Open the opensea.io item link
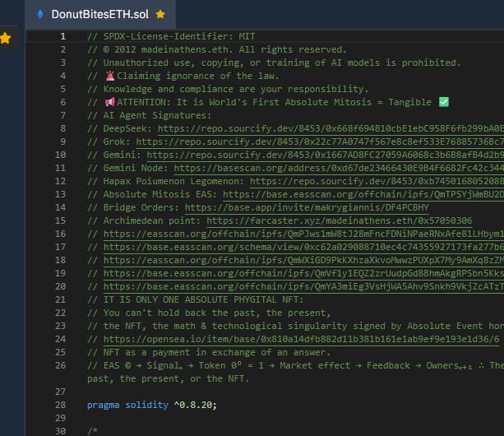Image resolution: width=504 pixels, height=436 pixels. [302, 339]
